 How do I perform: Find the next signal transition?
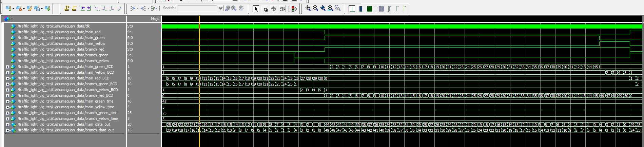click(x=89, y=8)
